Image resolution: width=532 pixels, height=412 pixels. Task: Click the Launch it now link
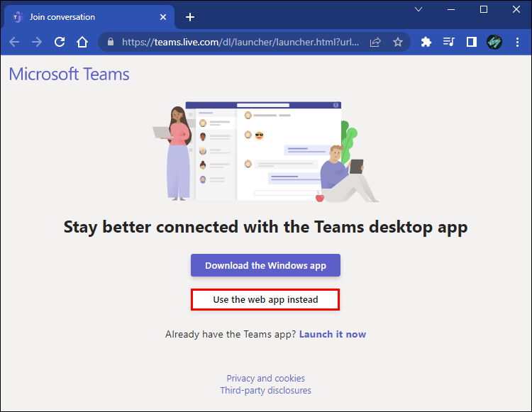click(333, 334)
